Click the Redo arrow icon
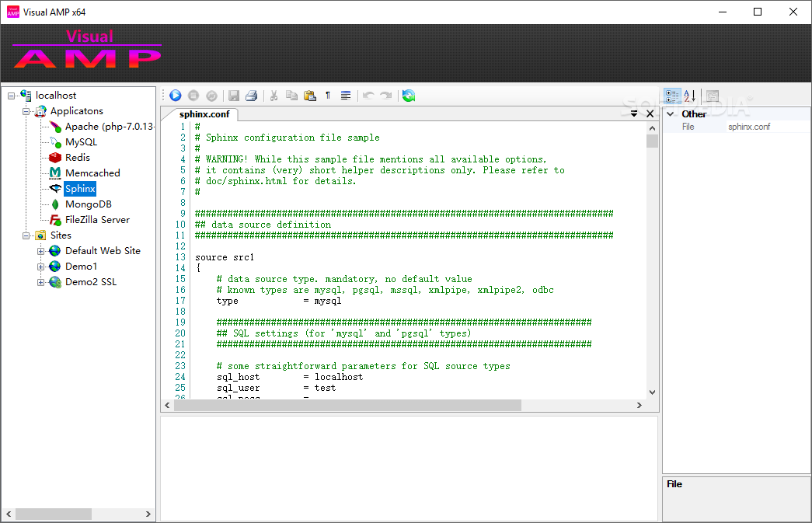The width and height of the screenshot is (812, 523). coord(386,96)
